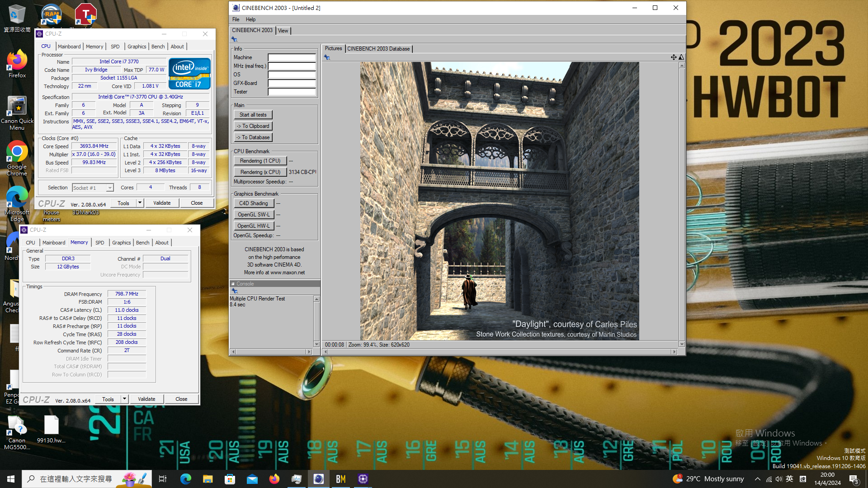Screen dimensions: 868x488
Task: Open the Canon MG5500 desktop icon
Action: click(17, 432)
